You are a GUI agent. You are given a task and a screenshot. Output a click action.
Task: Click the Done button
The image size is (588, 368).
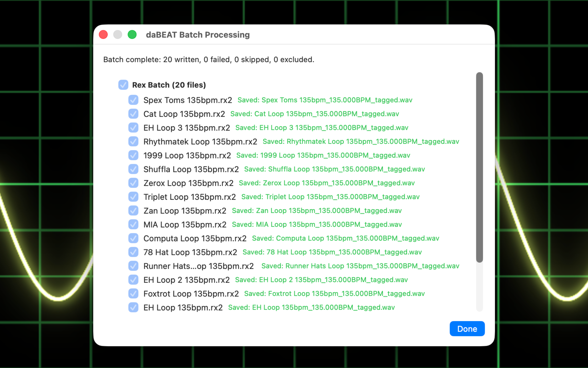(467, 329)
